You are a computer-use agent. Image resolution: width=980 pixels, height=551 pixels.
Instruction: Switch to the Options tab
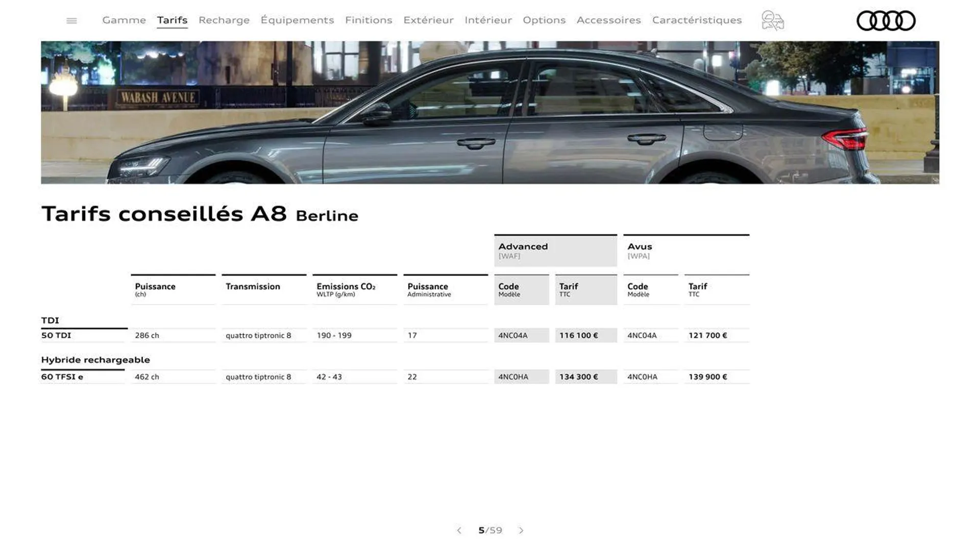pos(544,20)
